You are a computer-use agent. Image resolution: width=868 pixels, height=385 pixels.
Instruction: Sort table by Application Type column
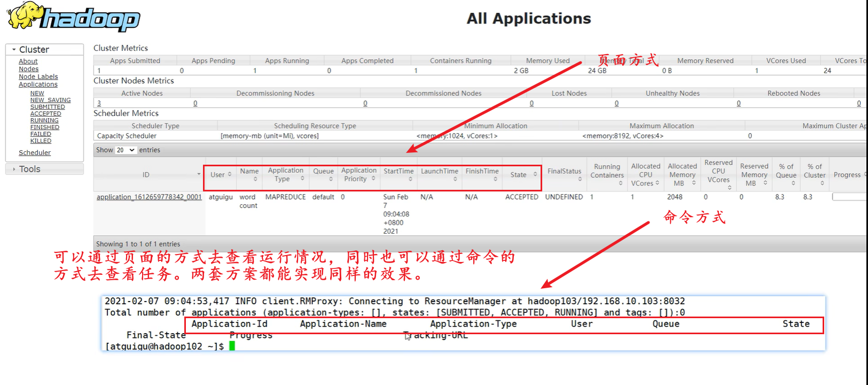[x=286, y=174]
